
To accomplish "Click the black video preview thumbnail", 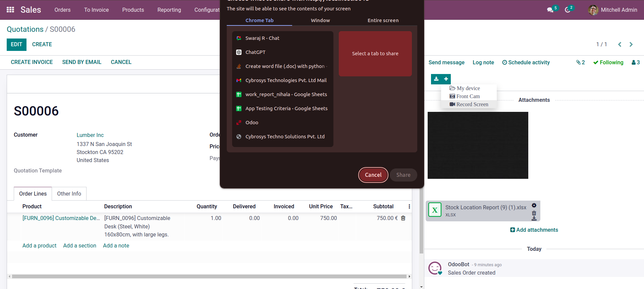I will (478, 145).
